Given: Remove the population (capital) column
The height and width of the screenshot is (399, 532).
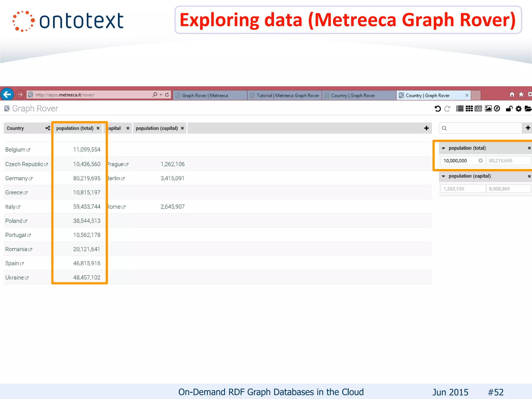Looking at the screenshot, I should (x=182, y=128).
